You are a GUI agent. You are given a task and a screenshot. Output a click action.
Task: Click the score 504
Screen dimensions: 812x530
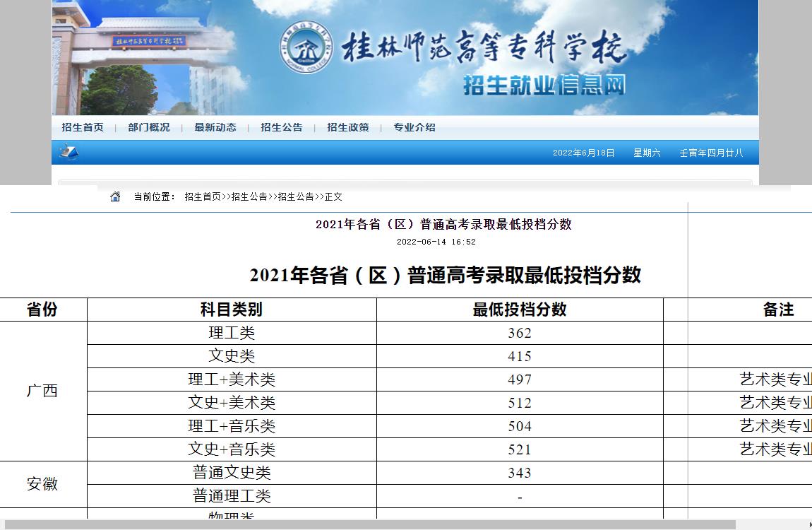[x=520, y=426]
